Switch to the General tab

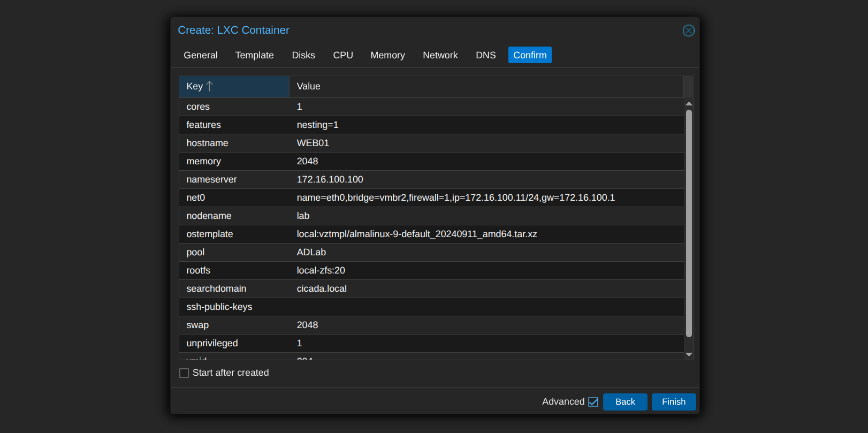(201, 55)
